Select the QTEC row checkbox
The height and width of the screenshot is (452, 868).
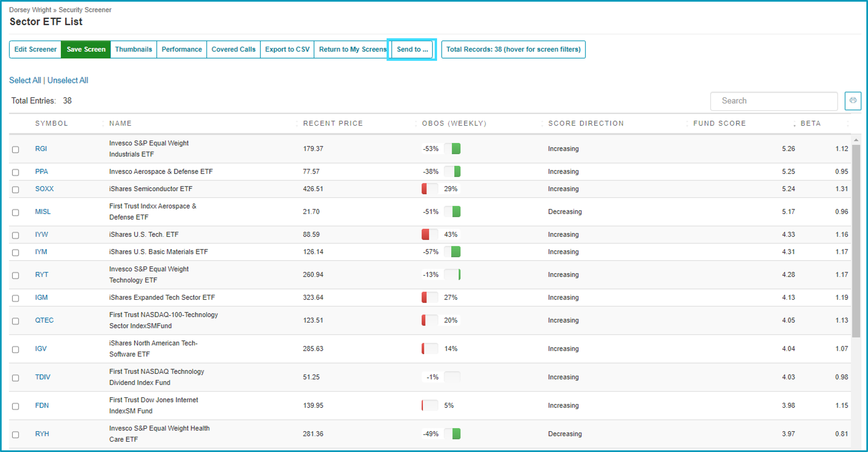pyautogui.click(x=15, y=321)
